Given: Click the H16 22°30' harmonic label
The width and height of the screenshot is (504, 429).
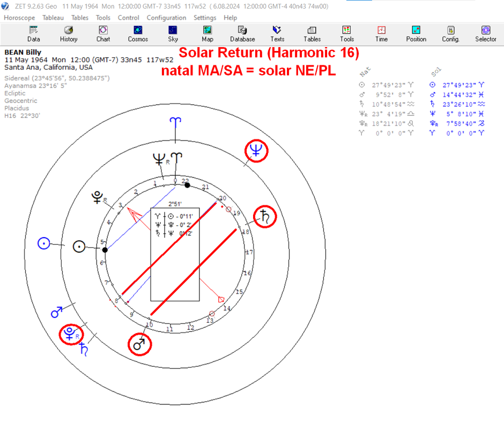Looking at the screenshot, I should tap(22, 115).
